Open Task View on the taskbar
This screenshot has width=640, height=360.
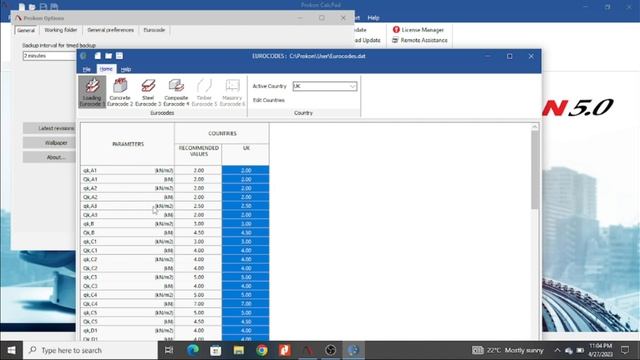tap(169, 350)
